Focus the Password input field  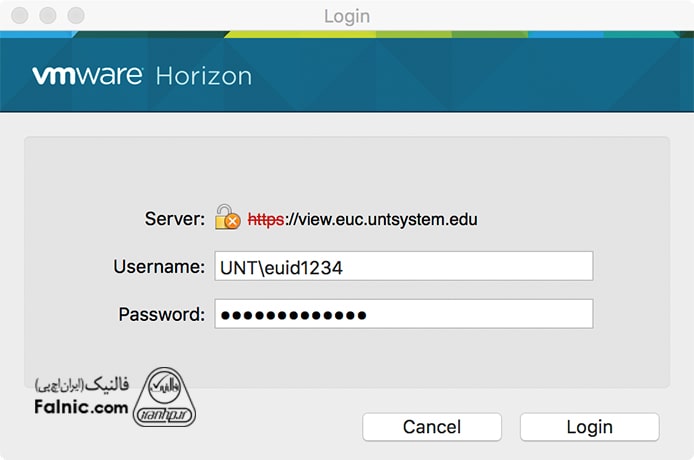click(x=403, y=314)
